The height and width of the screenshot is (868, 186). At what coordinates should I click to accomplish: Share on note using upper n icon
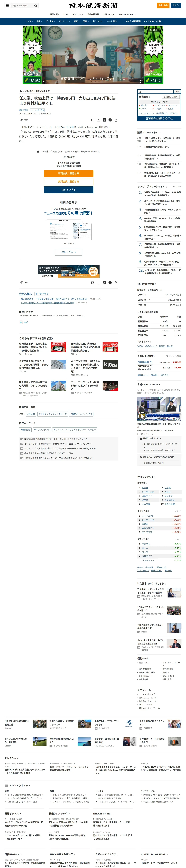point(99,120)
